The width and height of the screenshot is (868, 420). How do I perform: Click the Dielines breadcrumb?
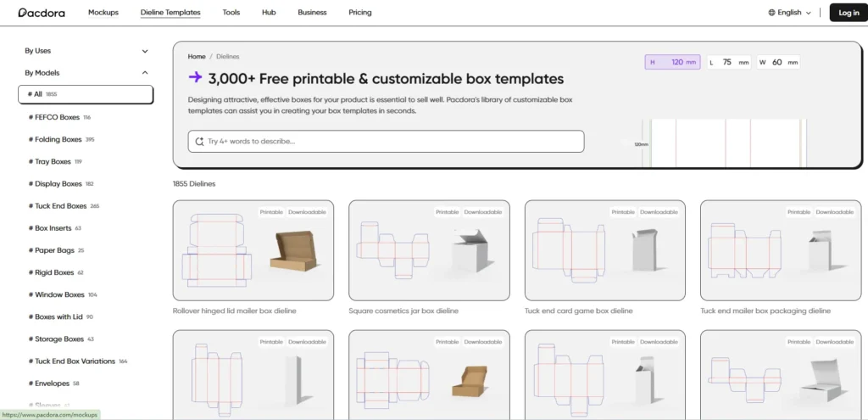click(227, 57)
